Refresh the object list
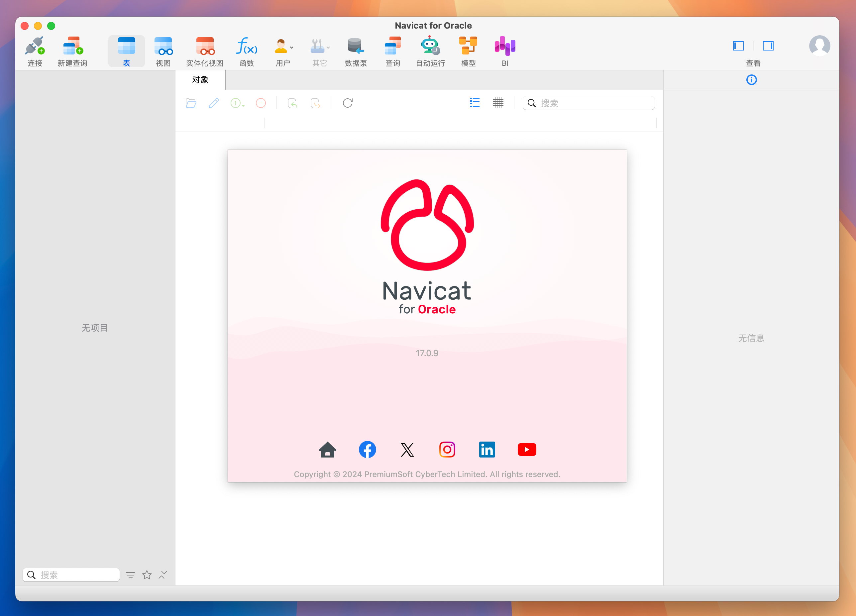 (347, 103)
